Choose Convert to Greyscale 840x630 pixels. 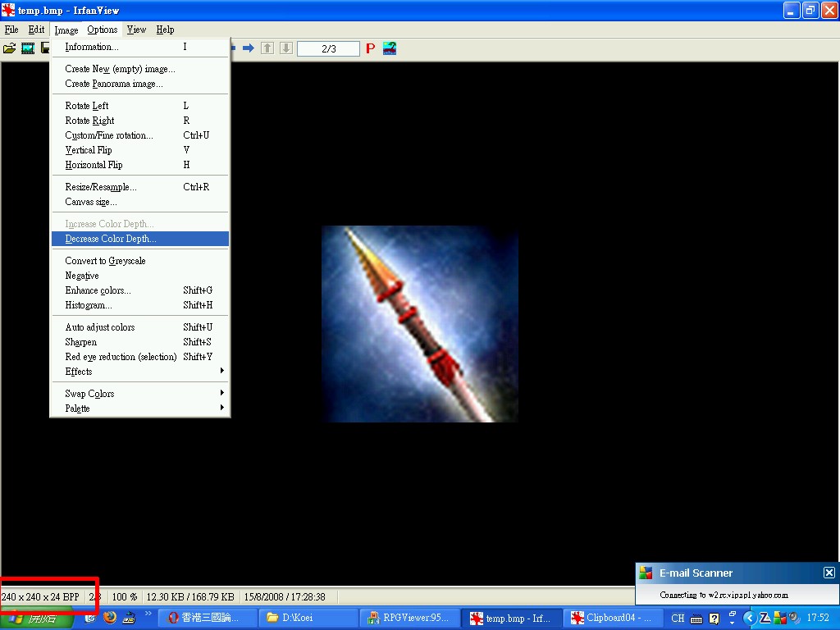coord(140,261)
